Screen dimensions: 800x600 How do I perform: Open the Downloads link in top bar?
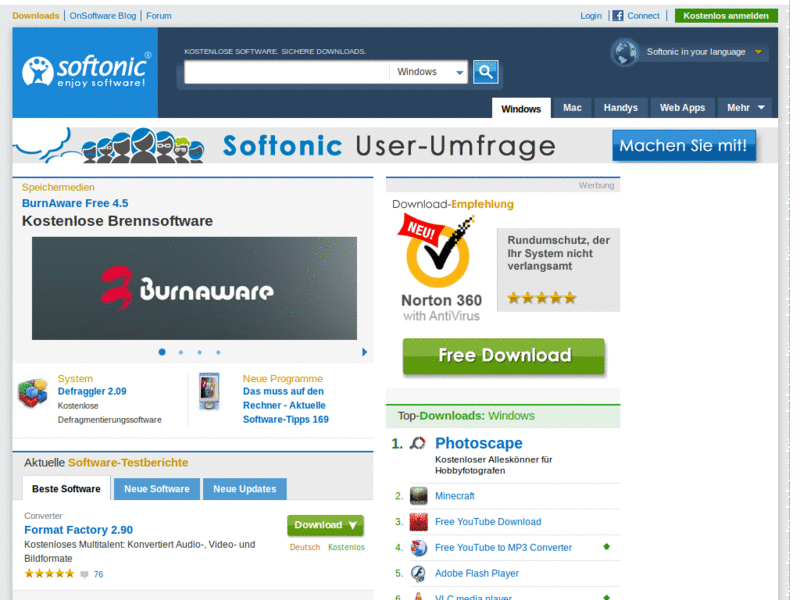tap(36, 16)
